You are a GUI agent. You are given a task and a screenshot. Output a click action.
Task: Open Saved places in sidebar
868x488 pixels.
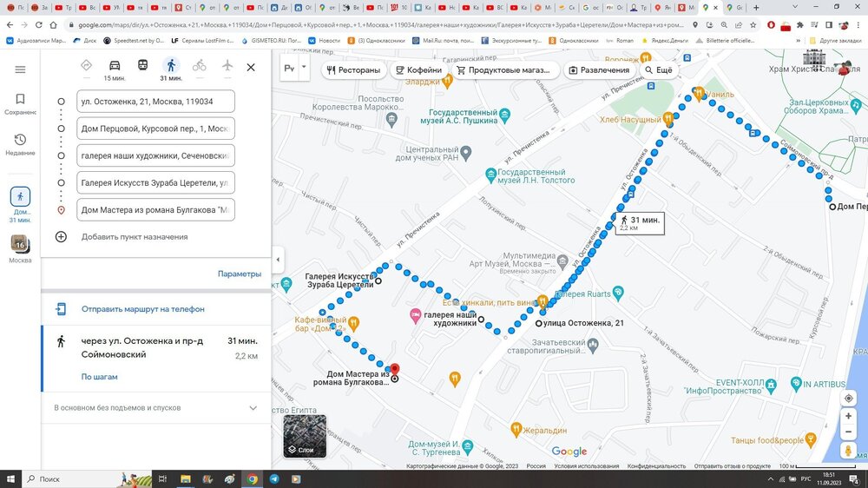click(20, 103)
